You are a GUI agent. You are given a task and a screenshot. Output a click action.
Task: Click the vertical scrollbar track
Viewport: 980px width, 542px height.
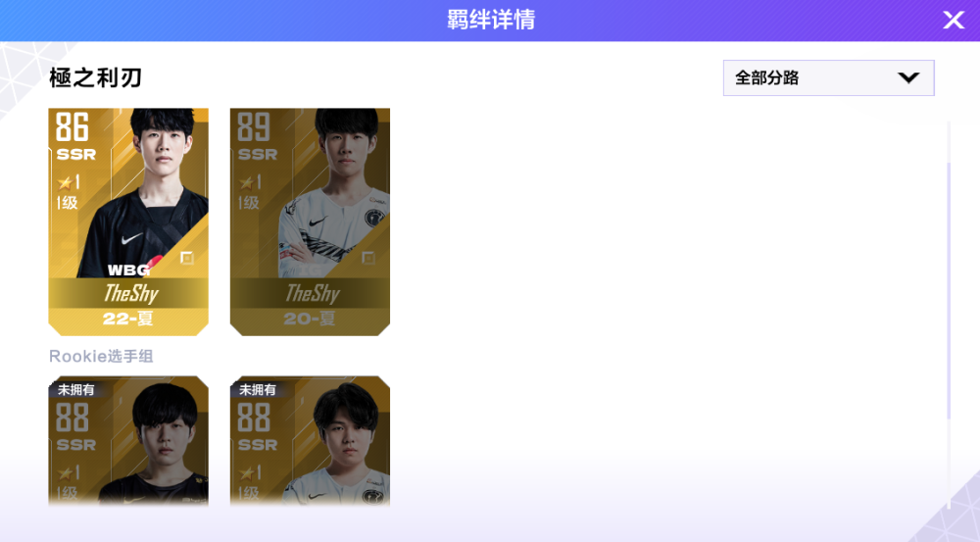pos(949,313)
